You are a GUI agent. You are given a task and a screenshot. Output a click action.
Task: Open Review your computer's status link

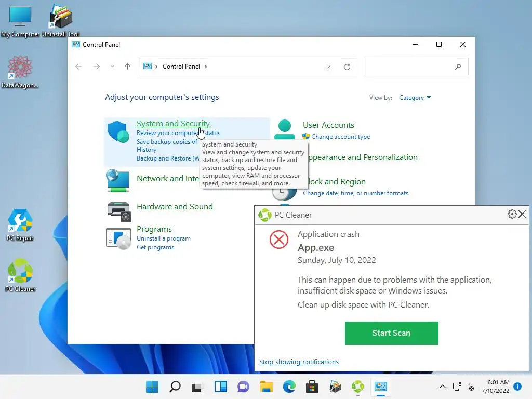(x=178, y=133)
